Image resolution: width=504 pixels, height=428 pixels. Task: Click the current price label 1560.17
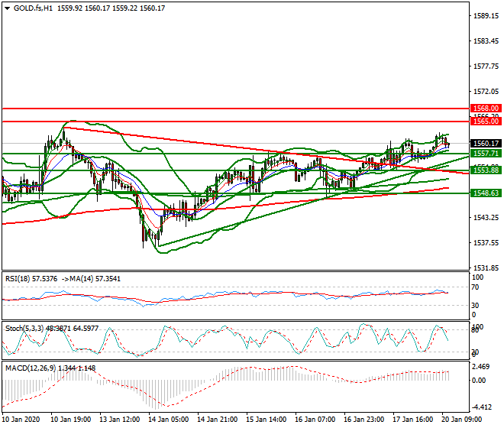coord(486,143)
